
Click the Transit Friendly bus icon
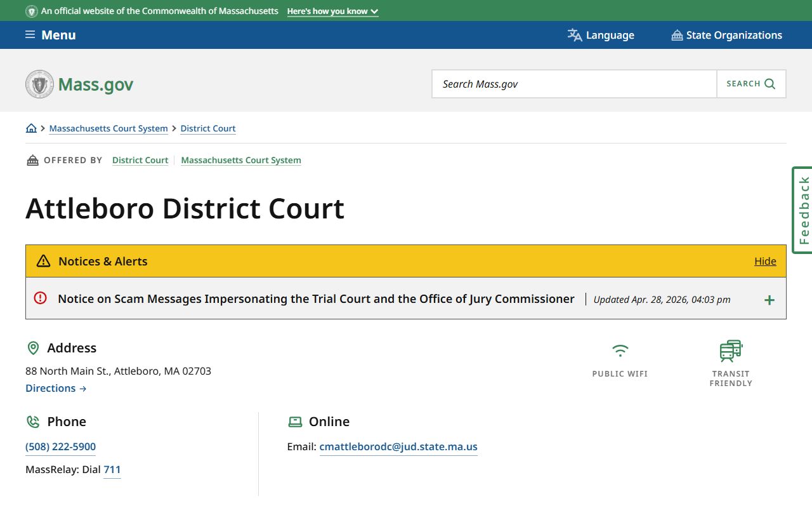[x=731, y=351]
